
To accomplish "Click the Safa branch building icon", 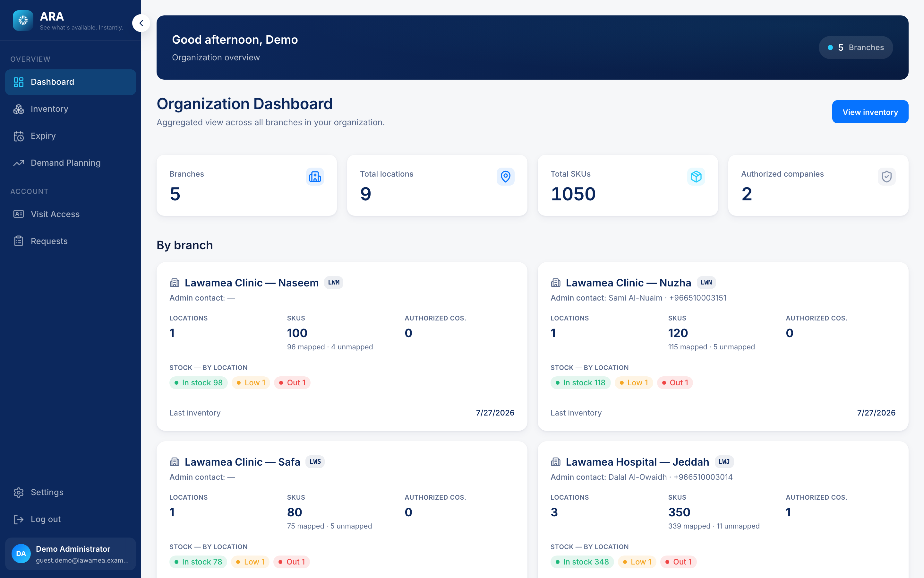I will click(175, 462).
